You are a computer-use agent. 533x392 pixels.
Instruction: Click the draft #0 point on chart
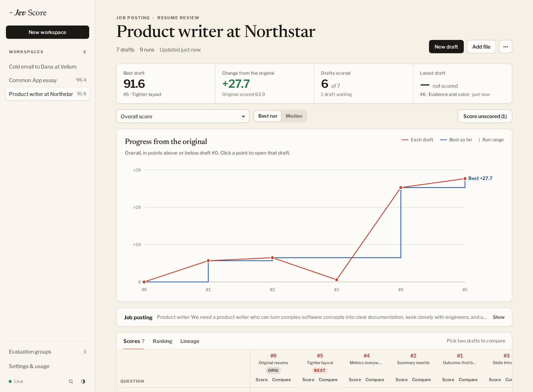point(144,282)
